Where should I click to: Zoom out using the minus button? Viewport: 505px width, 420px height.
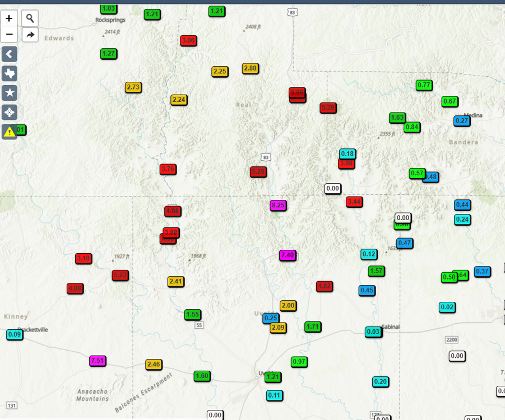click(9, 34)
